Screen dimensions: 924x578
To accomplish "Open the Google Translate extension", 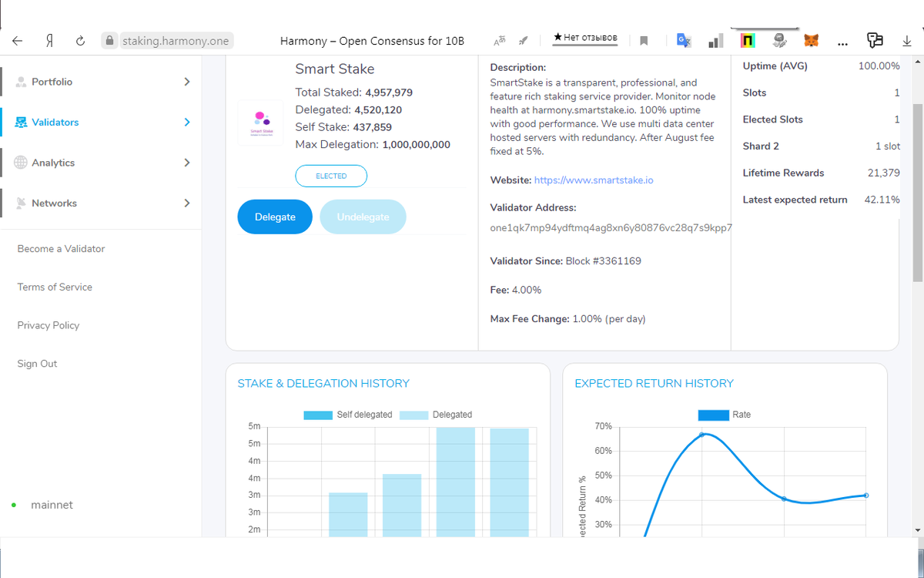I will 683,40.
